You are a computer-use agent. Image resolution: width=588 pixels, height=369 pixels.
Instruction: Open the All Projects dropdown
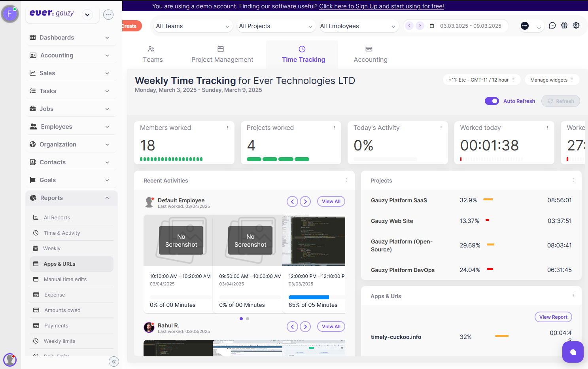[x=276, y=26]
